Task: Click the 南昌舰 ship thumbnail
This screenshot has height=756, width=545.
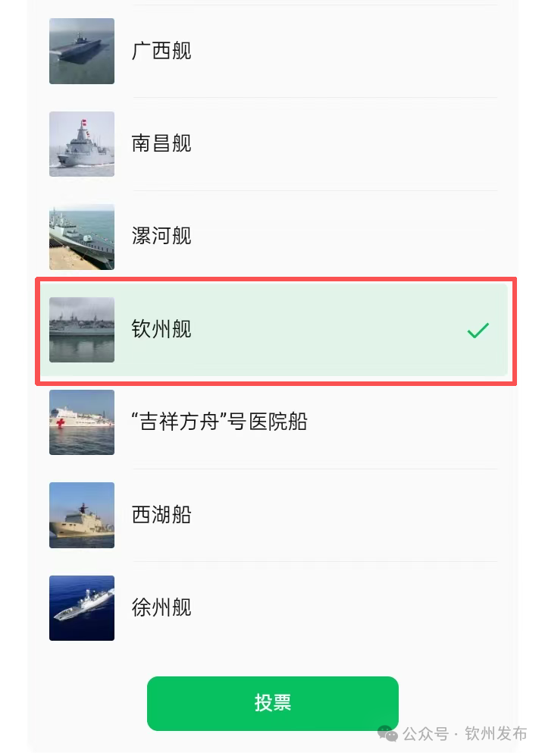Action: point(82,144)
